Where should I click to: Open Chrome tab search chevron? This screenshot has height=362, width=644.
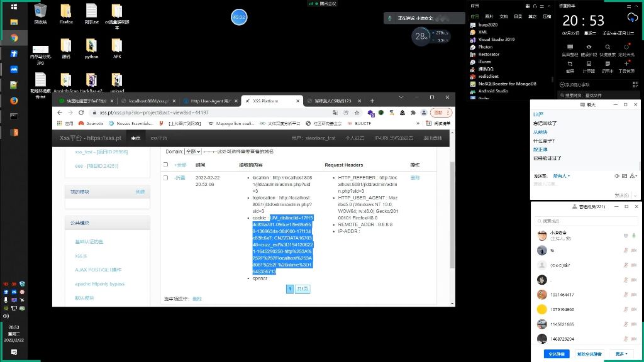401,97
